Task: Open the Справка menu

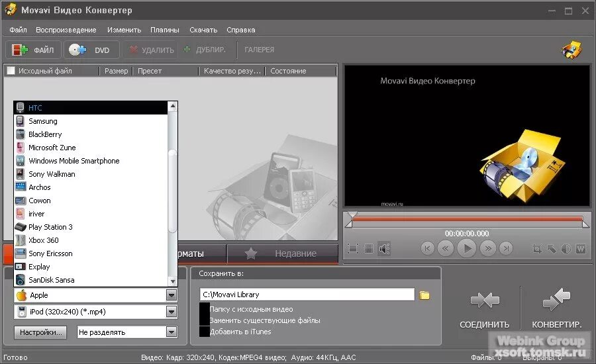Action: [241, 30]
